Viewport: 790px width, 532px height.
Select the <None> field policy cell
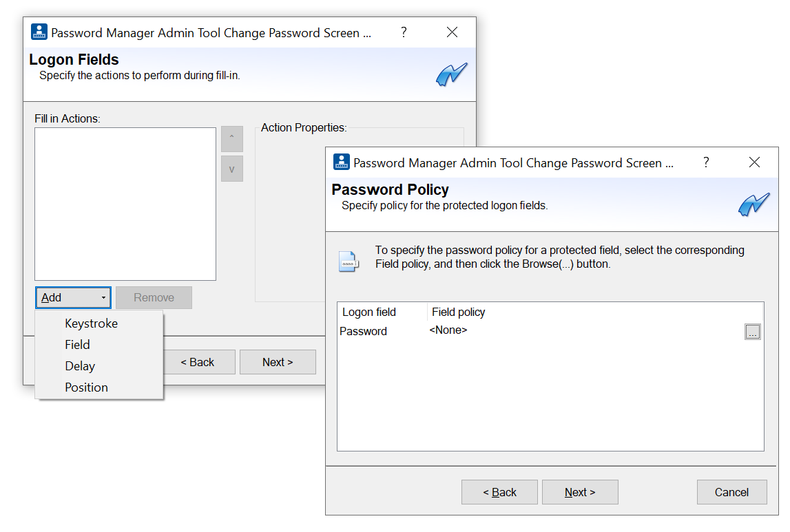[448, 330]
